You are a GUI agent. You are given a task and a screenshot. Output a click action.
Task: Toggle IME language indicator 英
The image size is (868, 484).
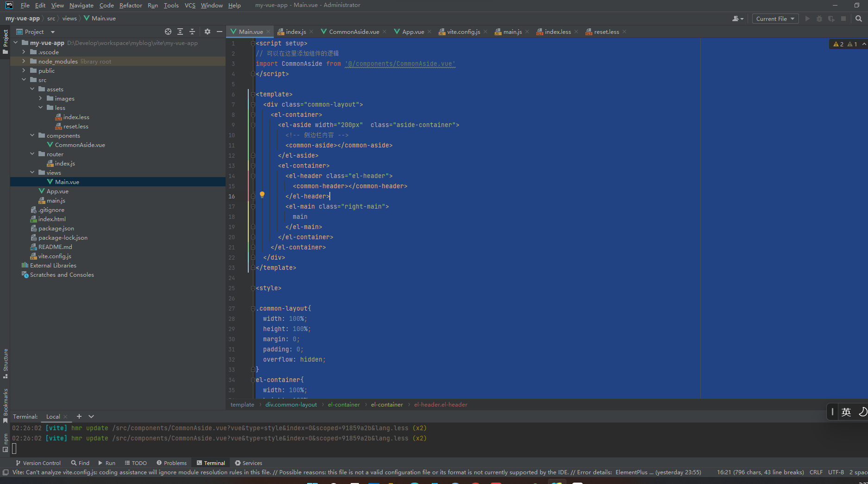(x=846, y=412)
